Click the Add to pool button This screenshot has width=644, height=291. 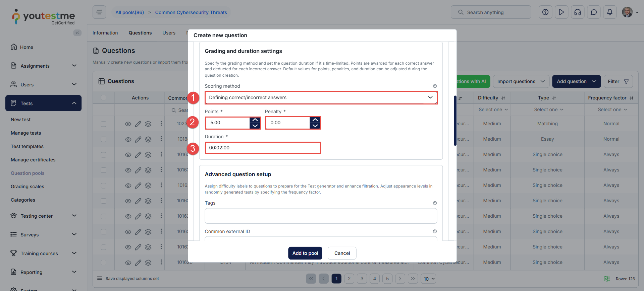pyautogui.click(x=305, y=253)
